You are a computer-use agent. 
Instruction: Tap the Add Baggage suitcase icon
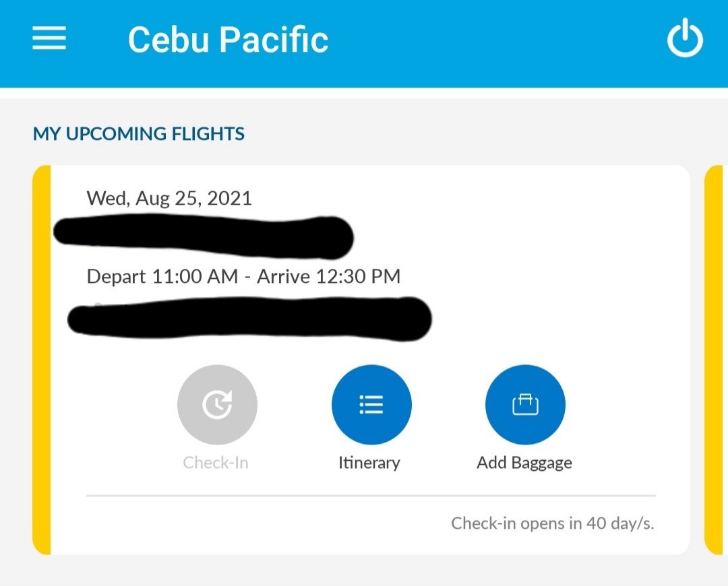tap(525, 404)
